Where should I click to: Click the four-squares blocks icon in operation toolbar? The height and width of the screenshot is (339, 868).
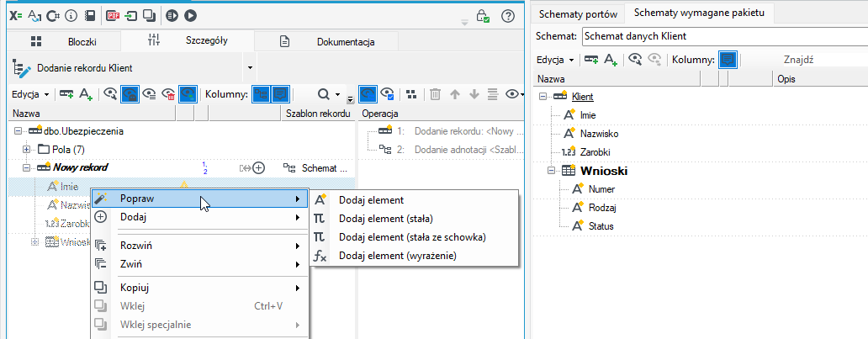(x=411, y=94)
